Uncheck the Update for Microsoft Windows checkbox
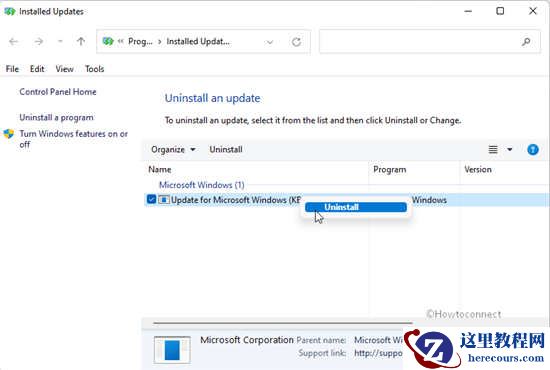The width and height of the screenshot is (550, 370). click(151, 200)
